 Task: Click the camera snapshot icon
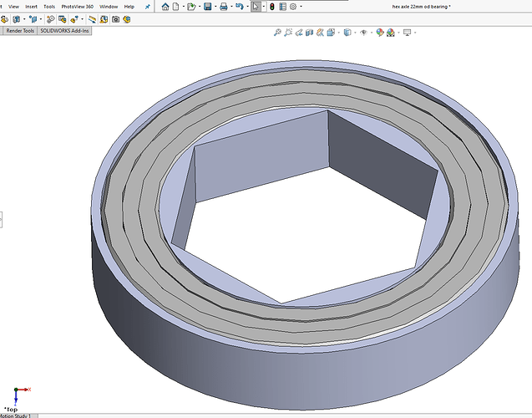[116, 19]
